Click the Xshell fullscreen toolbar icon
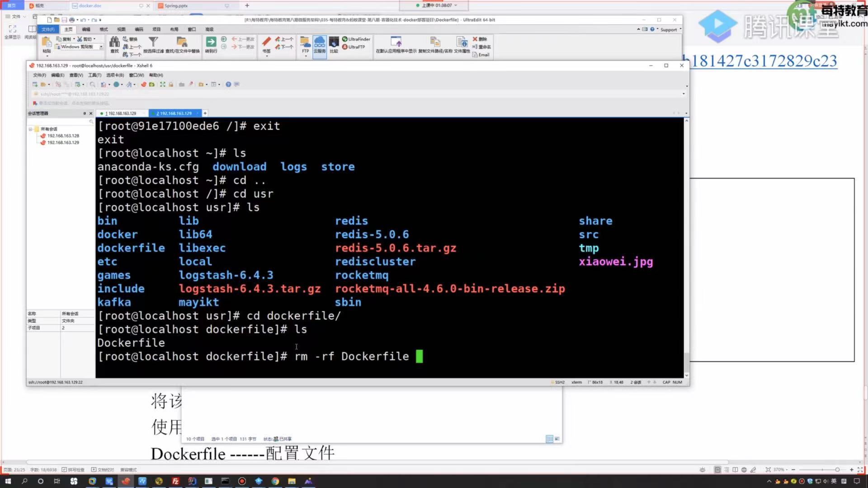 pyautogui.click(x=163, y=84)
